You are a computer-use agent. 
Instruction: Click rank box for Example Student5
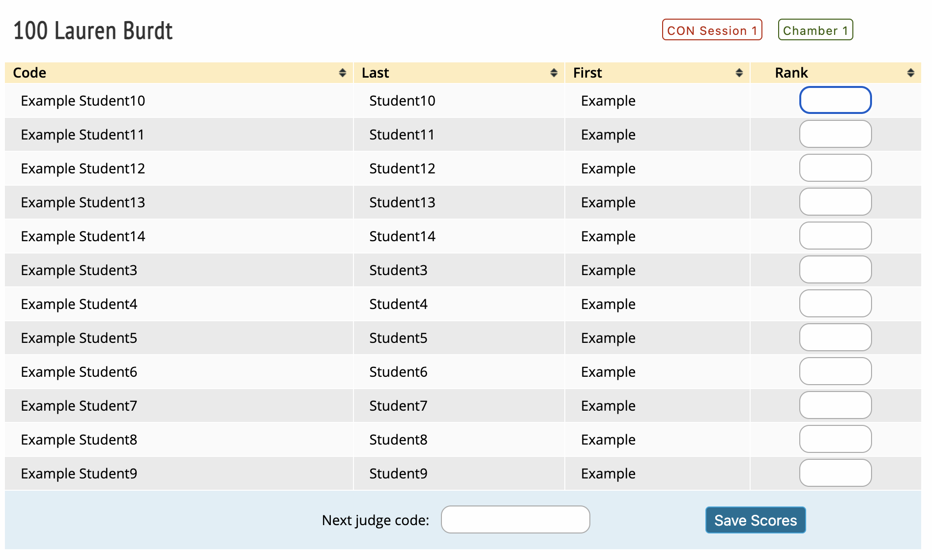coord(835,337)
